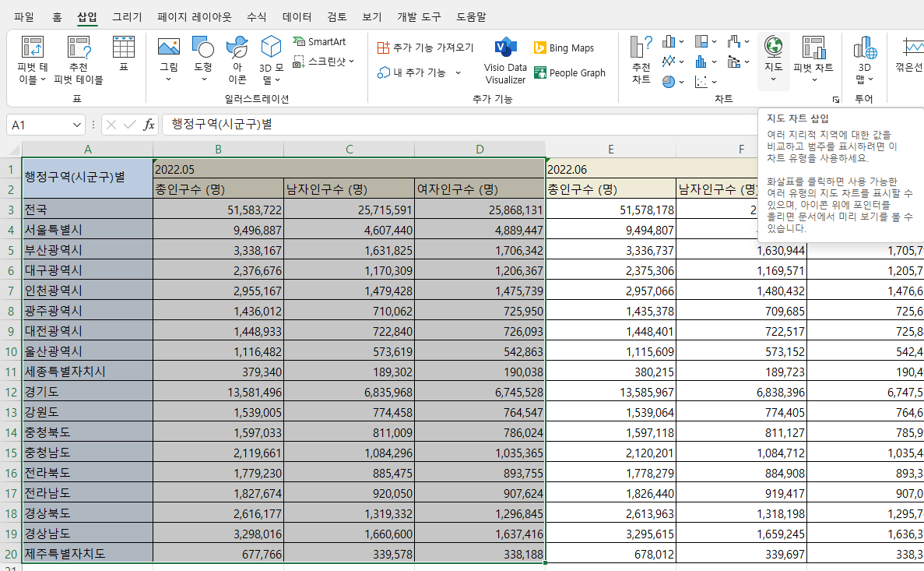Open People Graph add-in

[570, 72]
